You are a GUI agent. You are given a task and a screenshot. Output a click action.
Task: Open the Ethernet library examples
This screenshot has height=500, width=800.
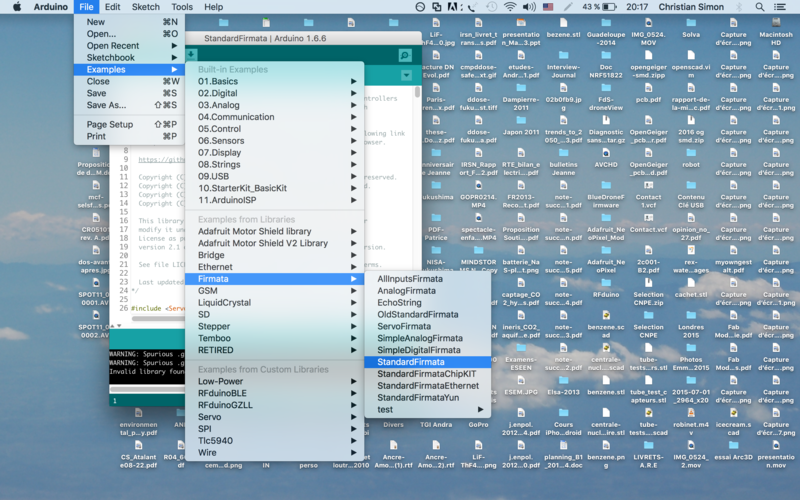(274, 266)
